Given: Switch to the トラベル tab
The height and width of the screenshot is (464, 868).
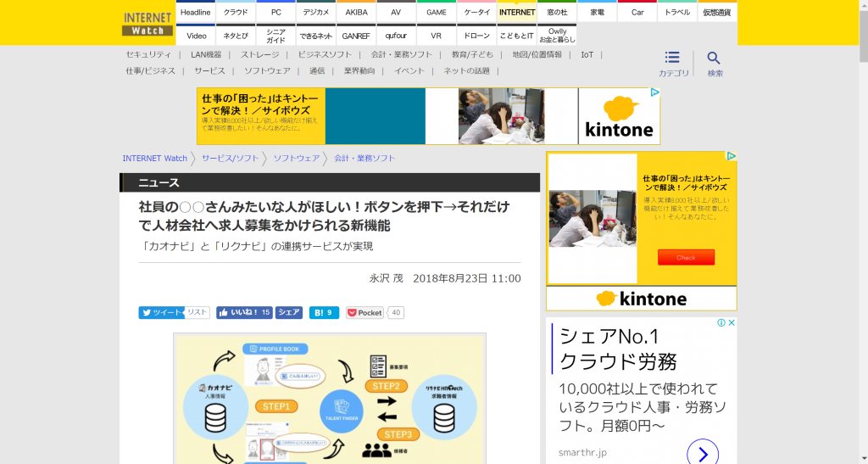Looking at the screenshot, I should (677, 12).
